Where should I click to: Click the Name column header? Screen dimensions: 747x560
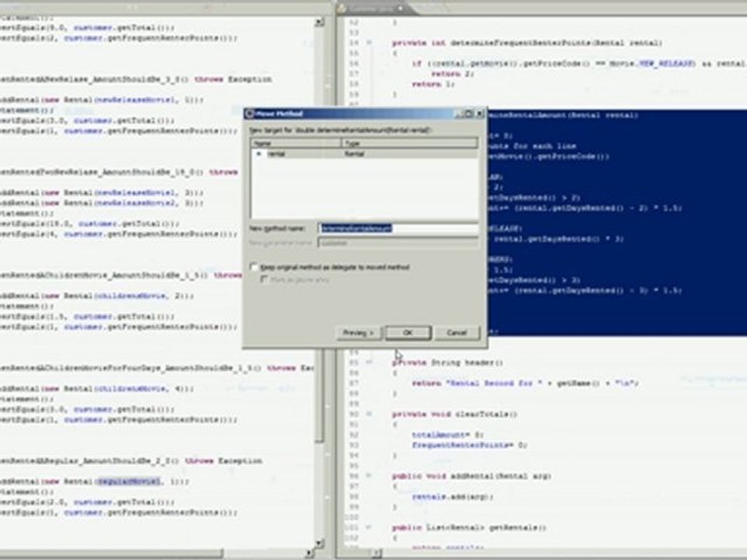[296, 143]
